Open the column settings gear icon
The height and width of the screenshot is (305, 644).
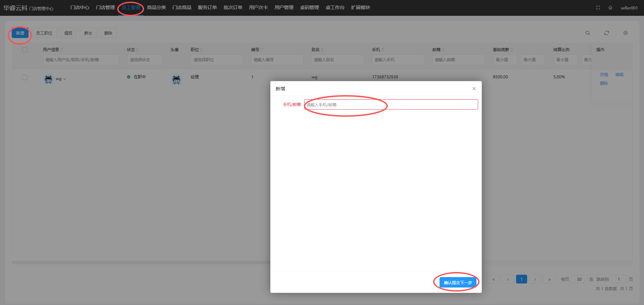click(626, 33)
